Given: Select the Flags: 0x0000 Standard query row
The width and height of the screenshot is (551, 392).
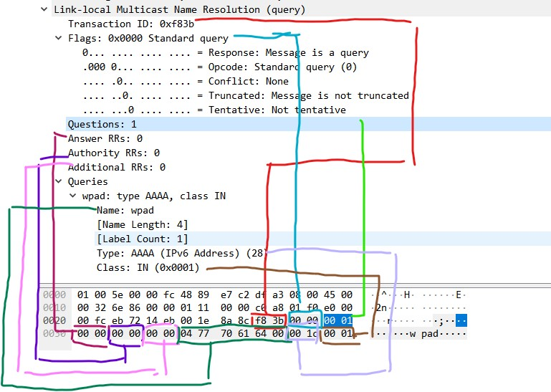Looking at the screenshot, I should [x=148, y=38].
